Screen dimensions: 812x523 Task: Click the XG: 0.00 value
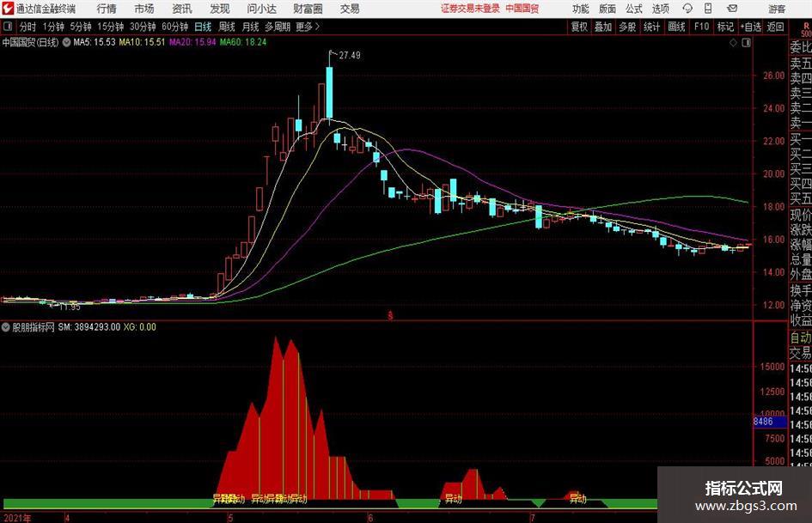[139, 327]
